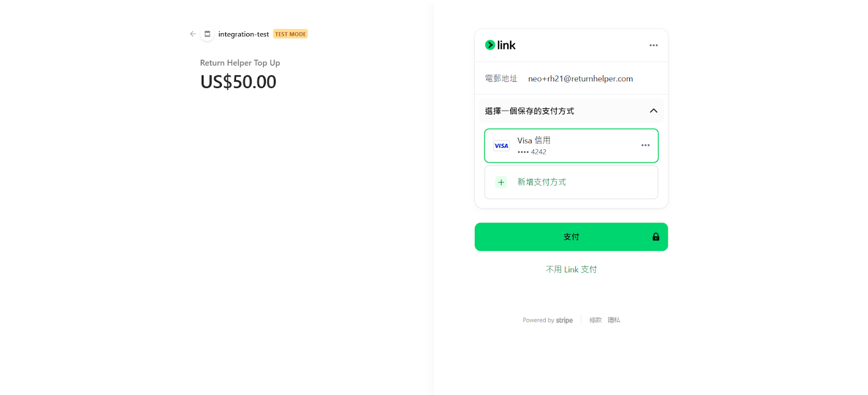The image size is (868, 395).
Task: Click the 不用 Link 支付 link
Action: coord(571,270)
